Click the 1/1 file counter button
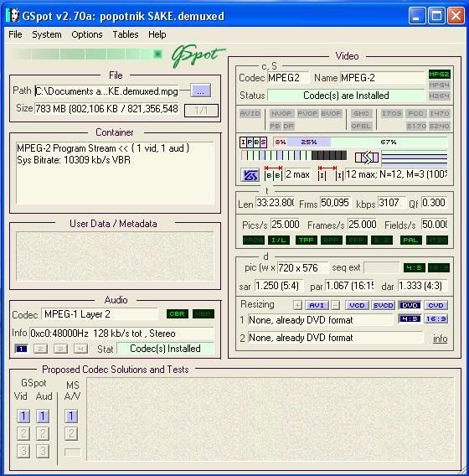The width and height of the screenshot is (469, 476). click(201, 110)
